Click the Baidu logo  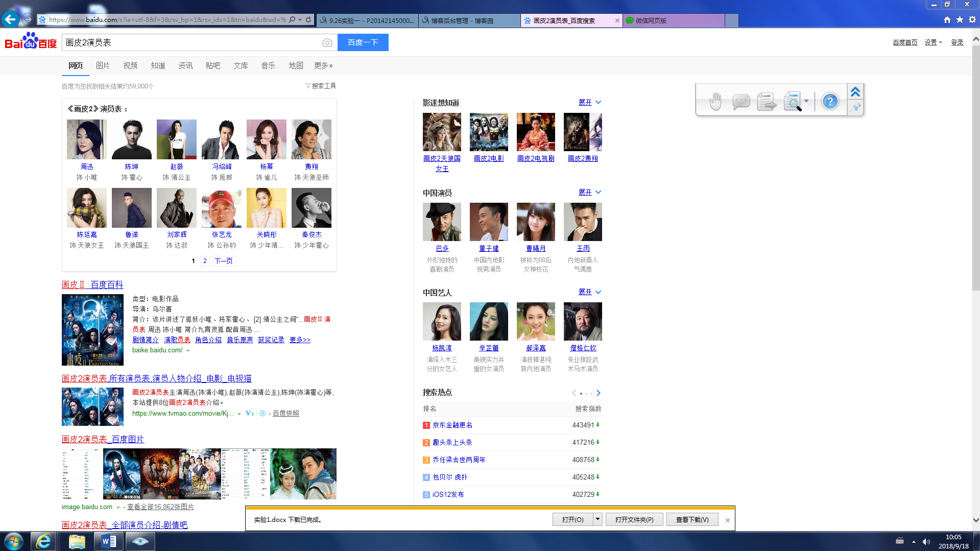click(31, 41)
